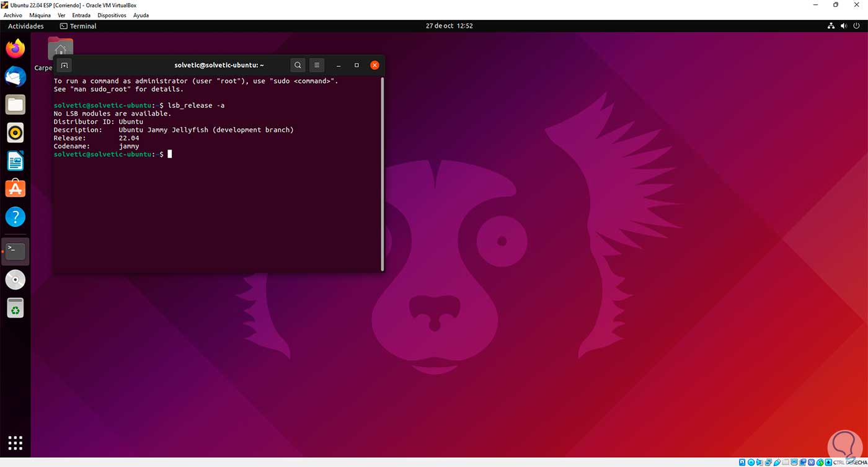Add a new tab in Terminal
Viewport: 868px width, 467px height.
coord(64,65)
